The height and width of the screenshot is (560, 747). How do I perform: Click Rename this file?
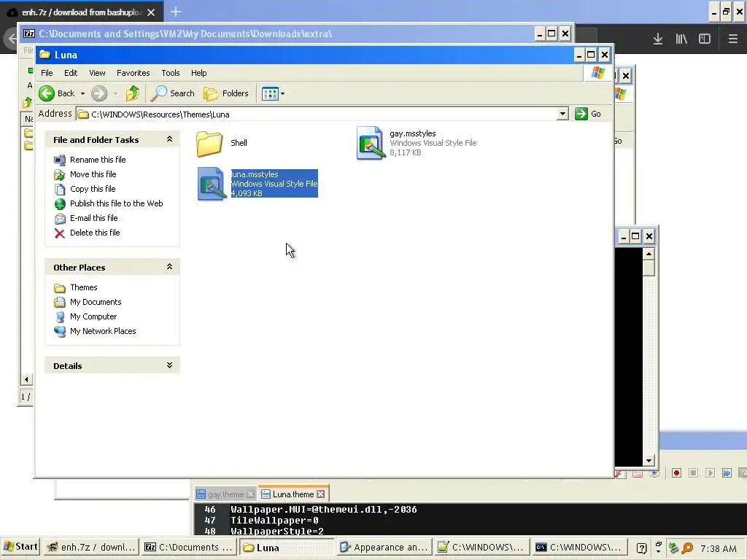tap(98, 160)
